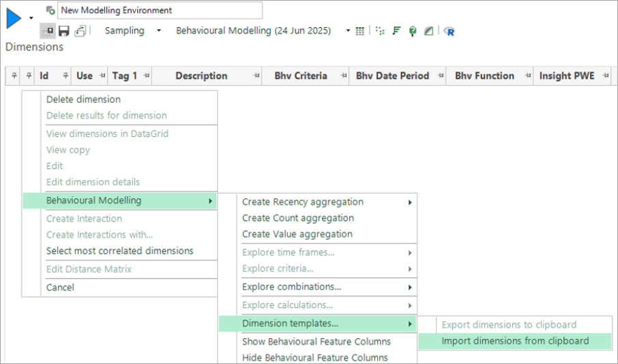
Task: Choose Create Count aggregation from submenu
Action: pos(297,218)
